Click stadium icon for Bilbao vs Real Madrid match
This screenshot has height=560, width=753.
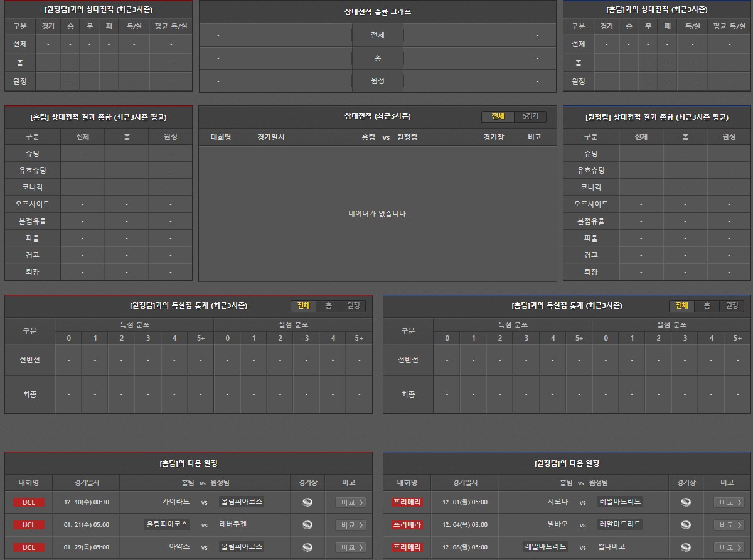(x=686, y=525)
